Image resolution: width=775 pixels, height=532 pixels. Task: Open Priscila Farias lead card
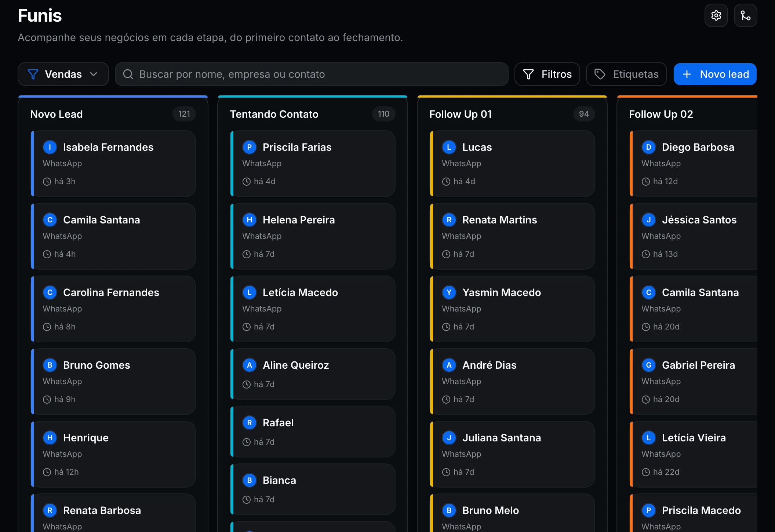pyautogui.click(x=313, y=164)
